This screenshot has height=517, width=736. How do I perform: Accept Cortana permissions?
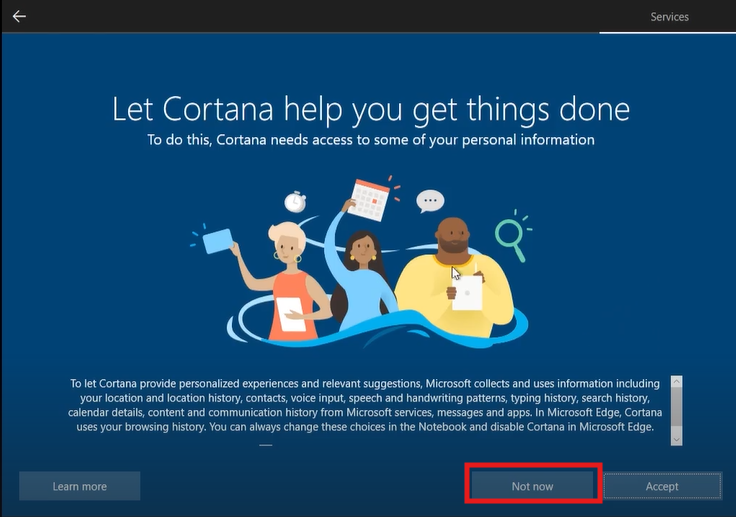tap(662, 486)
